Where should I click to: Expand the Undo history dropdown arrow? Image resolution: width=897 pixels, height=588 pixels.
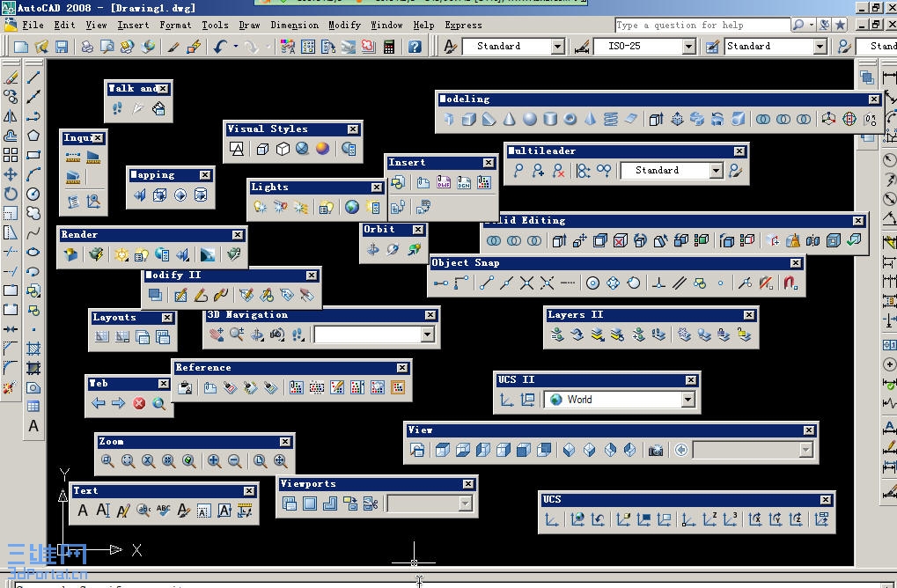tap(235, 47)
